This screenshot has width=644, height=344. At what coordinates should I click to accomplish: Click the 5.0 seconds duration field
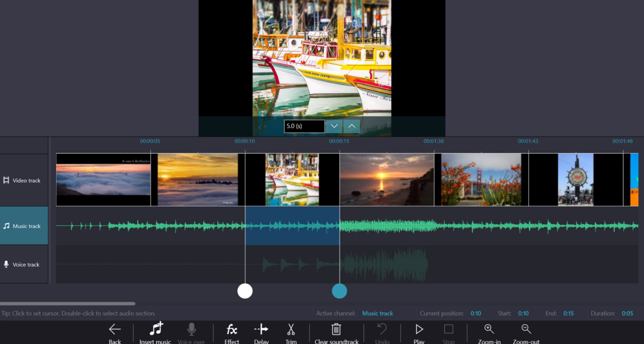click(304, 126)
